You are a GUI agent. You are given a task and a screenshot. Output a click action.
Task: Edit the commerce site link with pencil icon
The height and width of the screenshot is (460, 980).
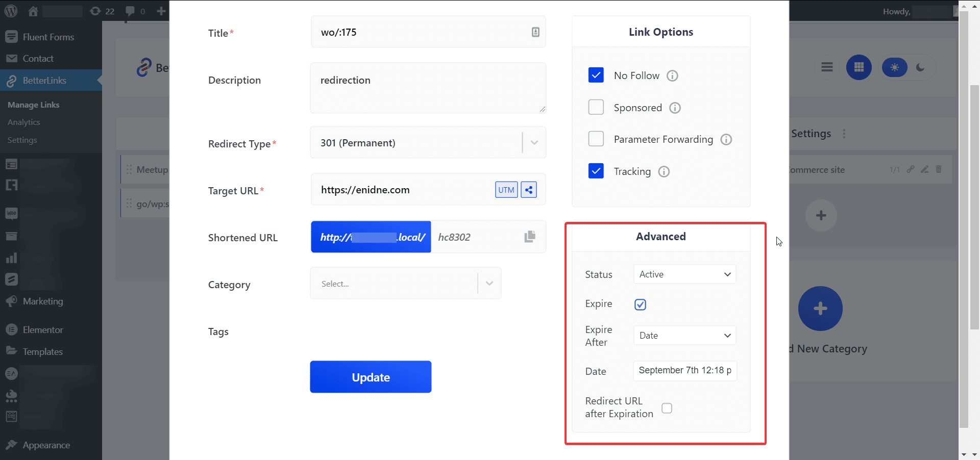[925, 169]
